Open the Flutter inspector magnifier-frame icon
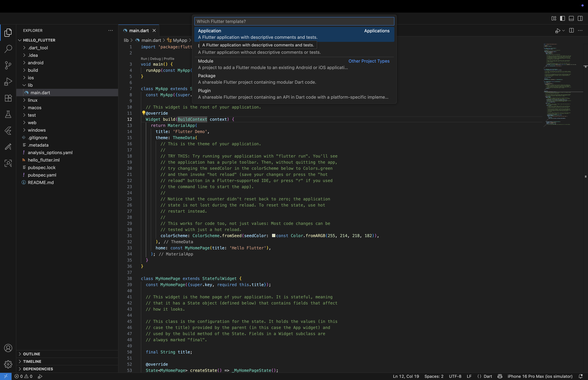Viewport: 588px width, 380px height. pyautogui.click(x=8, y=163)
